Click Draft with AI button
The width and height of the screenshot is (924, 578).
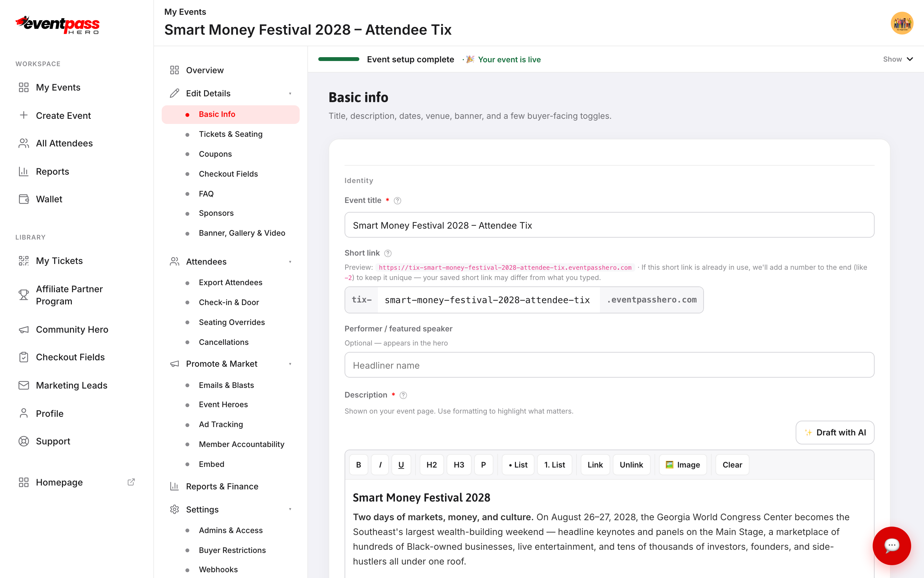[835, 432]
